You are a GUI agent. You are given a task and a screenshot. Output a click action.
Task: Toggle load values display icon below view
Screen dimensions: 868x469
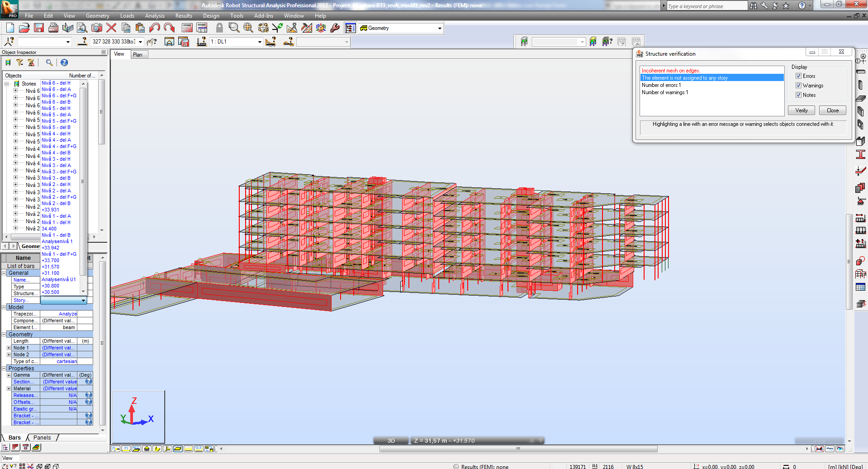[199, 449]
